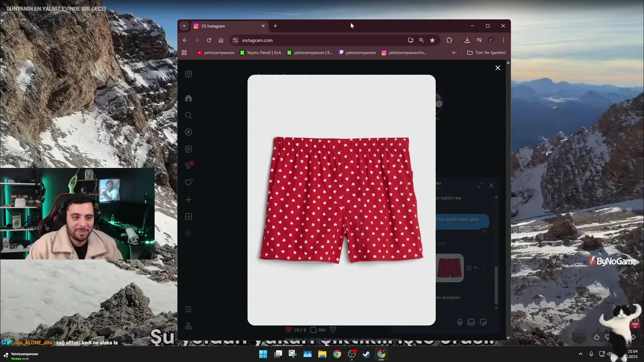Open the More hamburger menu in the sidebar
The image size is (644, 362).
coord(188,309)
